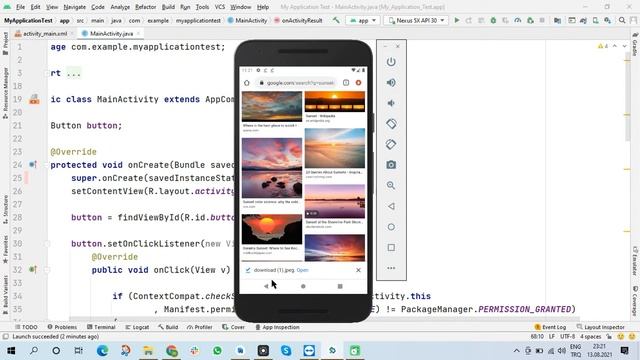The height and width of the screenshot is (360, 640).
Task: Run the app with green play button
Action: pyautogui.click(x=457, y=20)
